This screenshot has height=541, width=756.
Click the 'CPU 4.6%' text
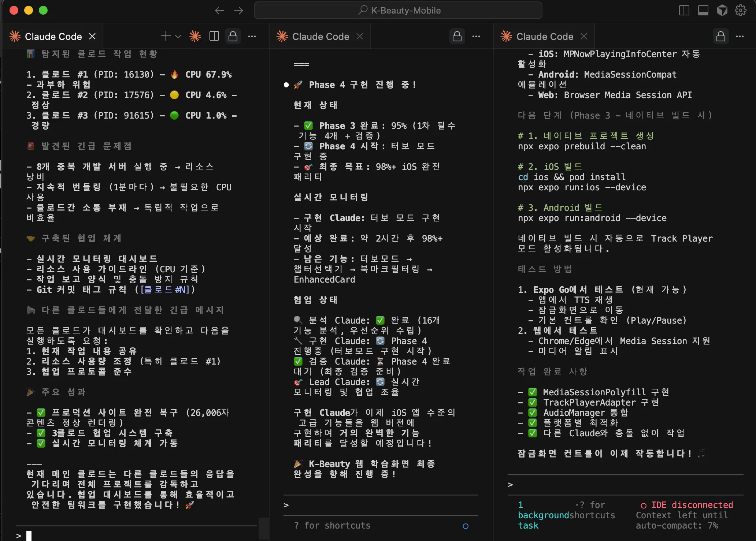pyautogui.click(x=206, y=95)
